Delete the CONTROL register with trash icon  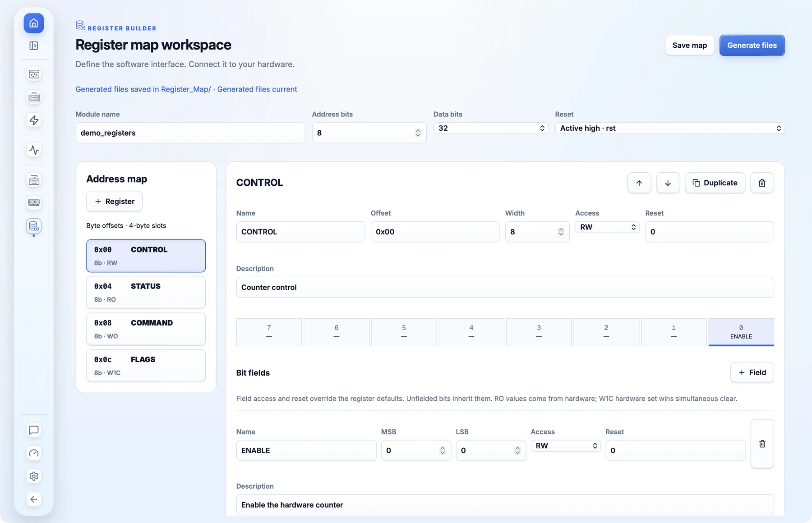tap(762, 183)
